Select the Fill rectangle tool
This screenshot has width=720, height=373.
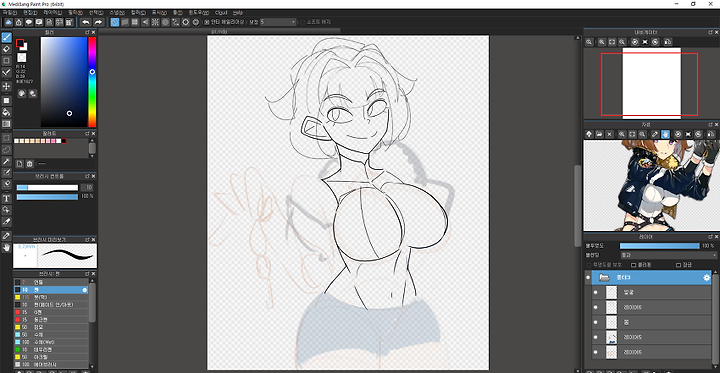pos(6,100)
